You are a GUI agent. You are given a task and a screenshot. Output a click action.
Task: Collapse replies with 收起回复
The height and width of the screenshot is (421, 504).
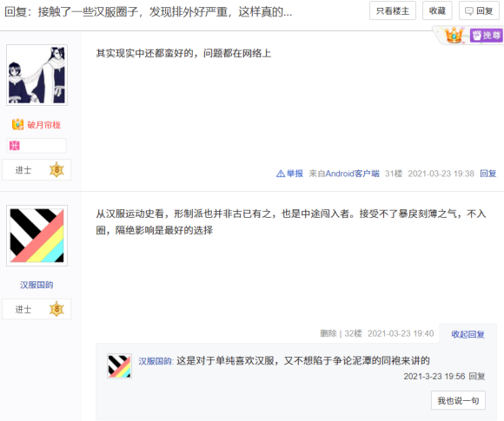tap(468, 334)
